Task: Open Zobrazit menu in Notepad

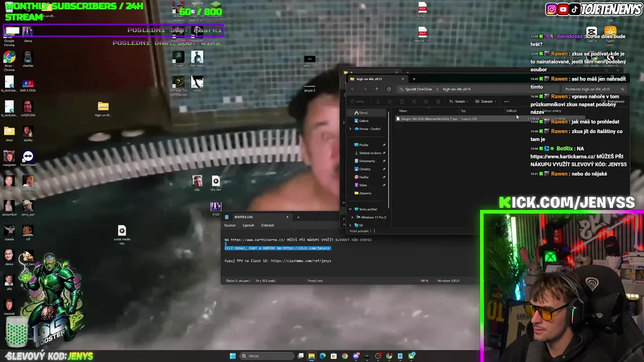Action: [x=267, y=225]
